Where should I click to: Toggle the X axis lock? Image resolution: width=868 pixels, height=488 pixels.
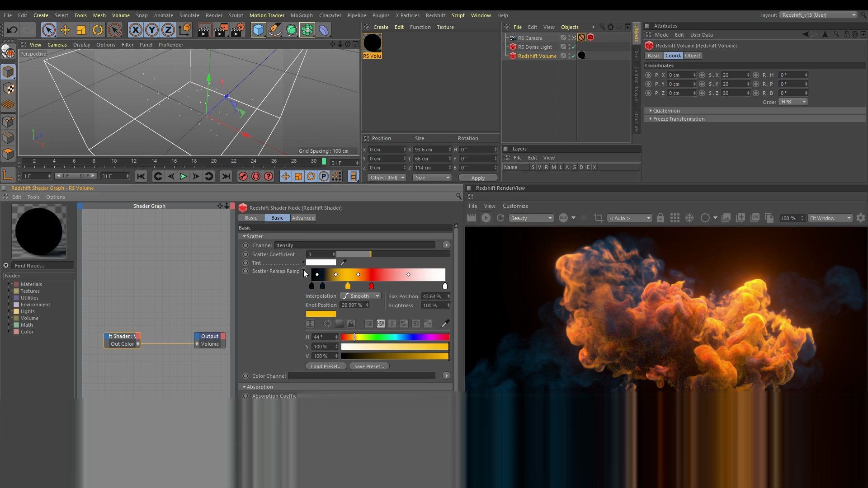click(x=136, y=30)
